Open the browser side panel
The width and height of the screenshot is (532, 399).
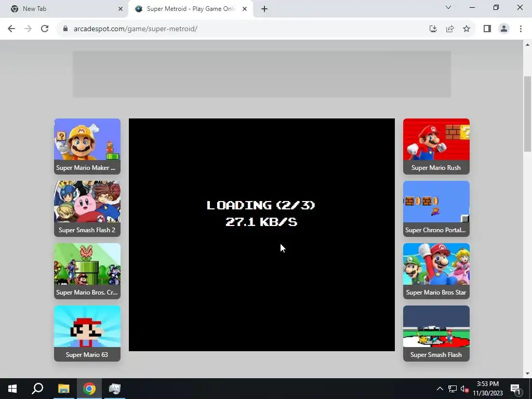487,29
